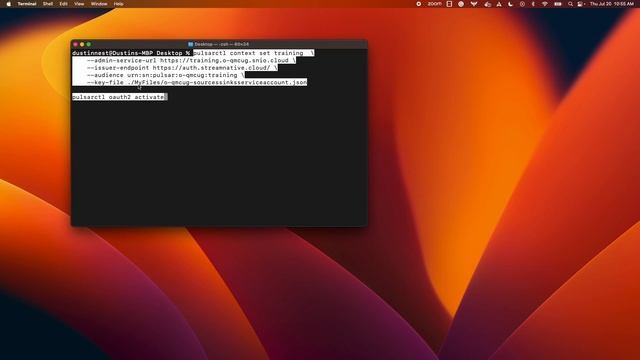Screen dimensions: 640x360
Task: Open the zoom menu bar item
Action: point(435,4)
